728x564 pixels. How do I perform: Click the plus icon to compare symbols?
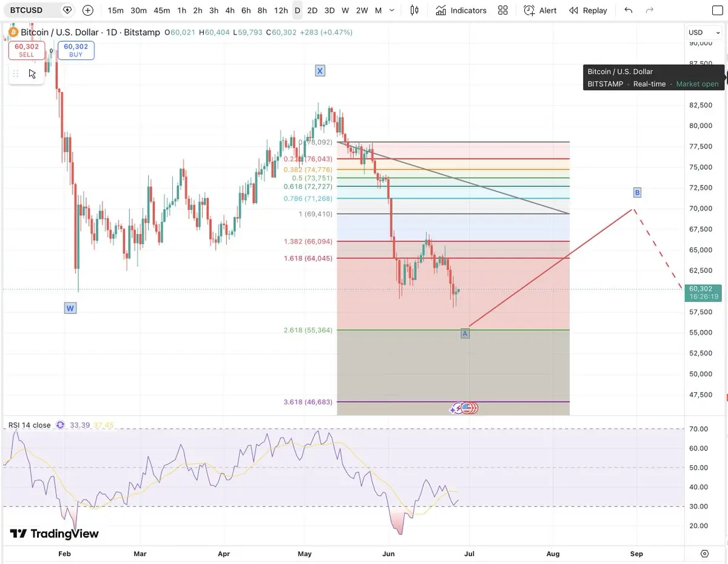coord(88,10)
